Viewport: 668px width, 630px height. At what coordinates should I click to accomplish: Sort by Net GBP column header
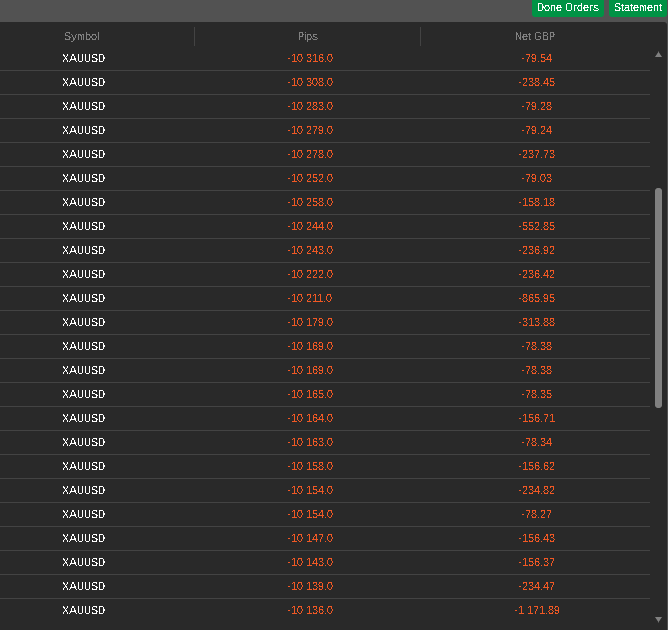click(535, 36)
